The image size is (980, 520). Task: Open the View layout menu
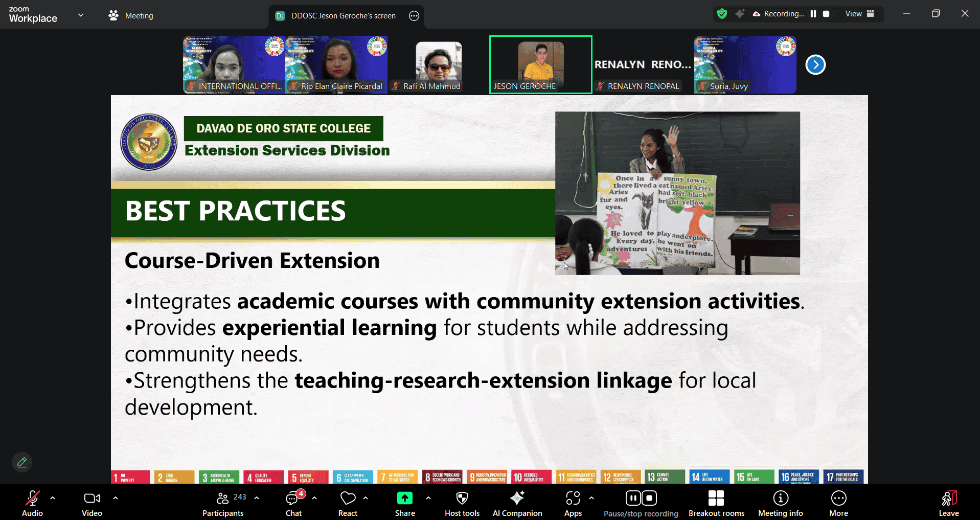(x=859, y=14)
